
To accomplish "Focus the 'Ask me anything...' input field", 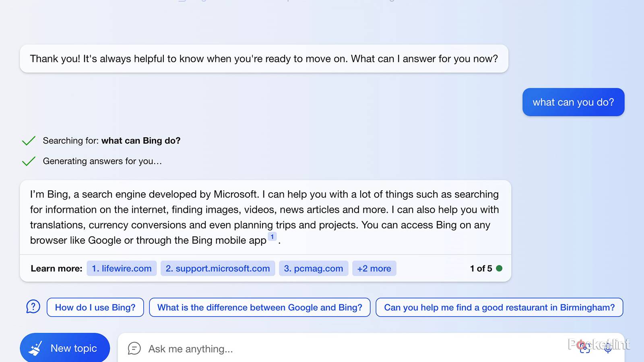I will (x=322, y=349).
